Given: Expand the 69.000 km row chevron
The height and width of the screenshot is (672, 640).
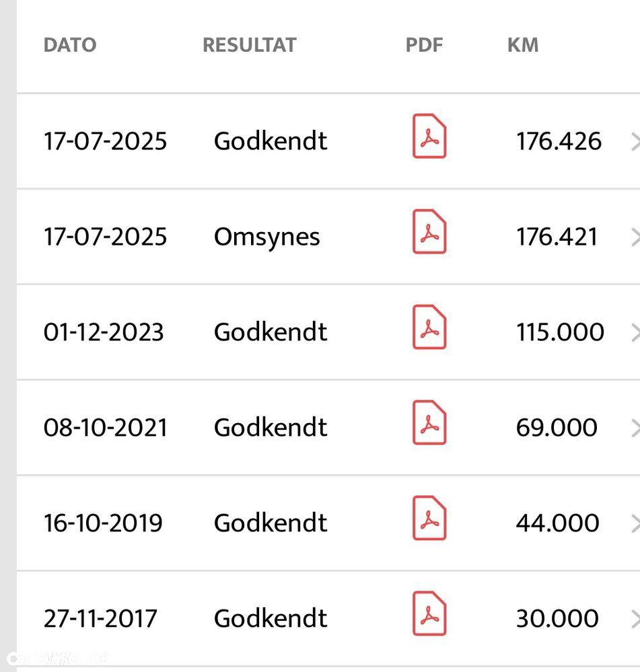Looking at the screenshot, I should coord(635,428).
